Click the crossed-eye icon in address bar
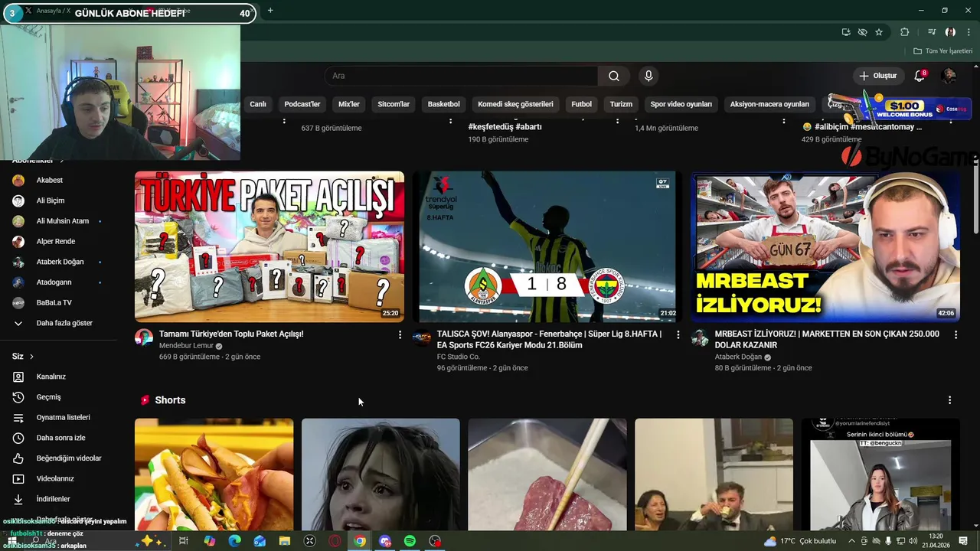This screenshot has width=980, height=551. (x=862, y=32)
